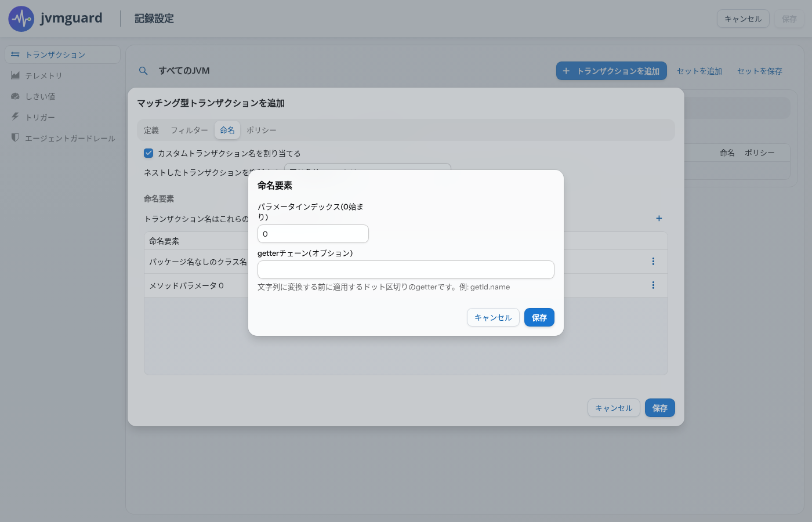This screenshot has width=812, height=522.
Task: Click キャンセル in the マッチング型トランザクション dialog
Action: [x=614, y=408]
